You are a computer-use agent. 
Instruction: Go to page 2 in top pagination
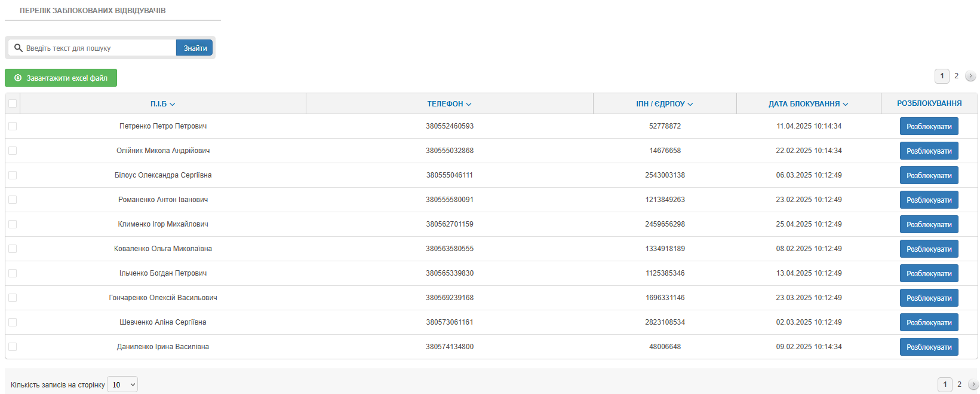[956, 76]
